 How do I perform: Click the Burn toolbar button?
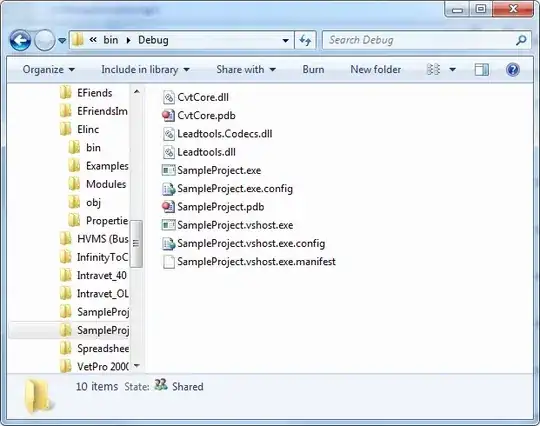click(x=313, y=70)
